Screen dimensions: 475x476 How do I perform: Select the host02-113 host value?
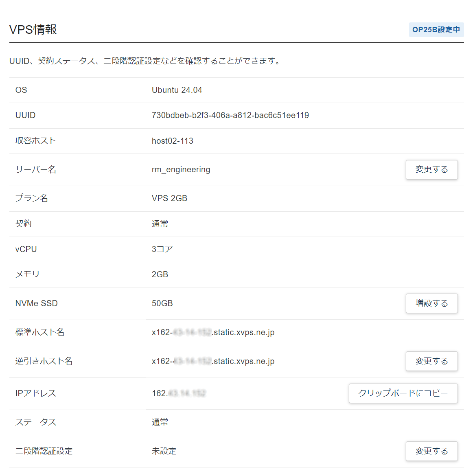[x=172, y=141]
